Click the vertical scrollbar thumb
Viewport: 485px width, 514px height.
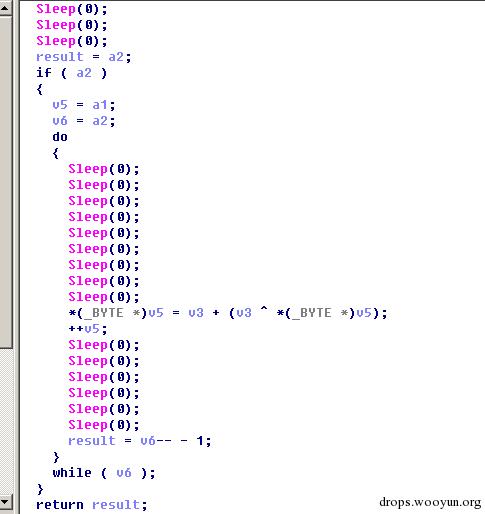pos(6,182)
